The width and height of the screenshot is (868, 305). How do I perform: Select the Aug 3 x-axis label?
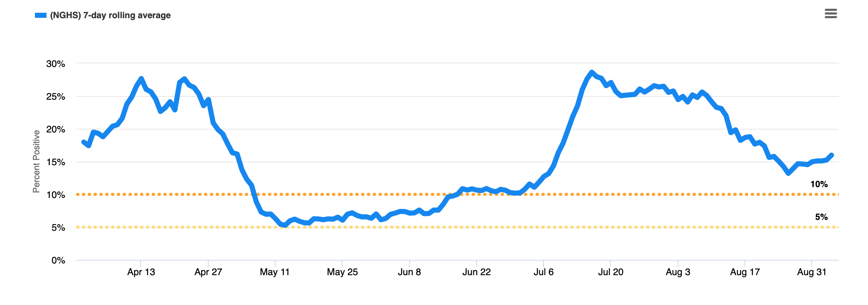tap(678, 272)
